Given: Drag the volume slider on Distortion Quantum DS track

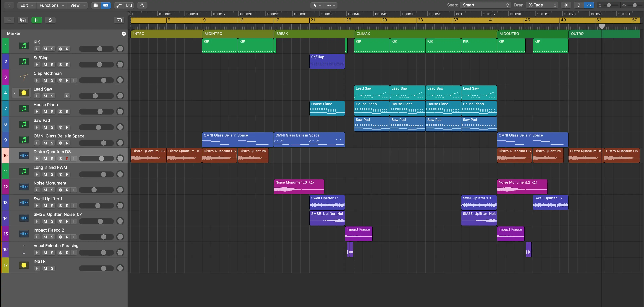Looking at the screenshot, I should tap(101, 159).
